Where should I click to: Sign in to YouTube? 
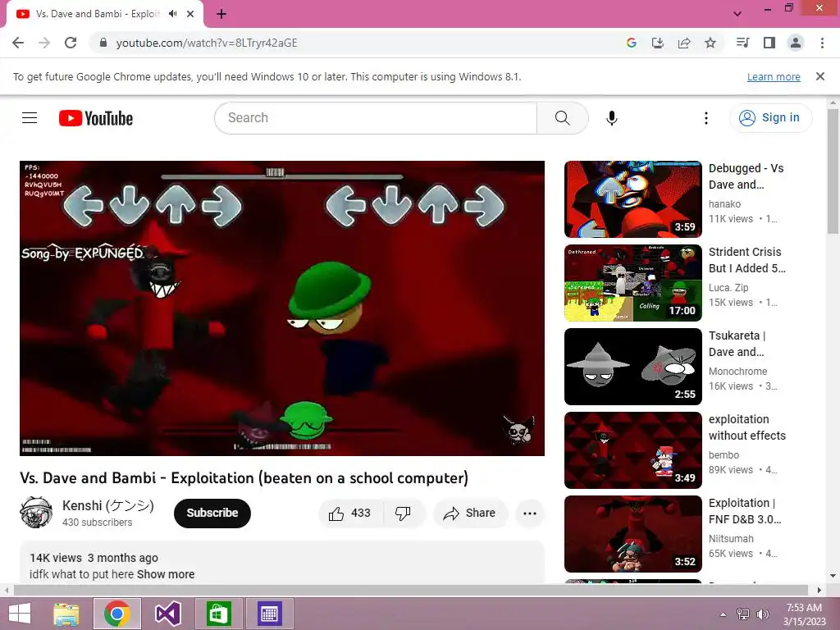(769, 118)
